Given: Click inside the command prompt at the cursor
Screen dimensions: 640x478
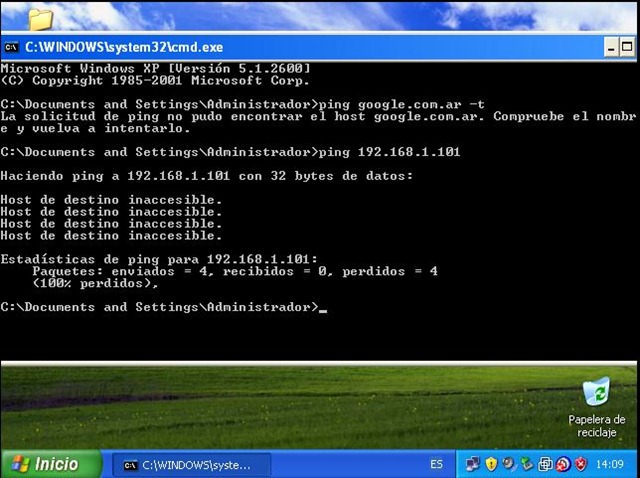Looking at the screenshot, I should [323, 308].
